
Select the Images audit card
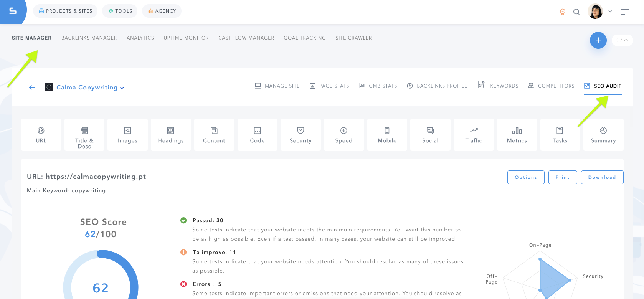[127, 135]
